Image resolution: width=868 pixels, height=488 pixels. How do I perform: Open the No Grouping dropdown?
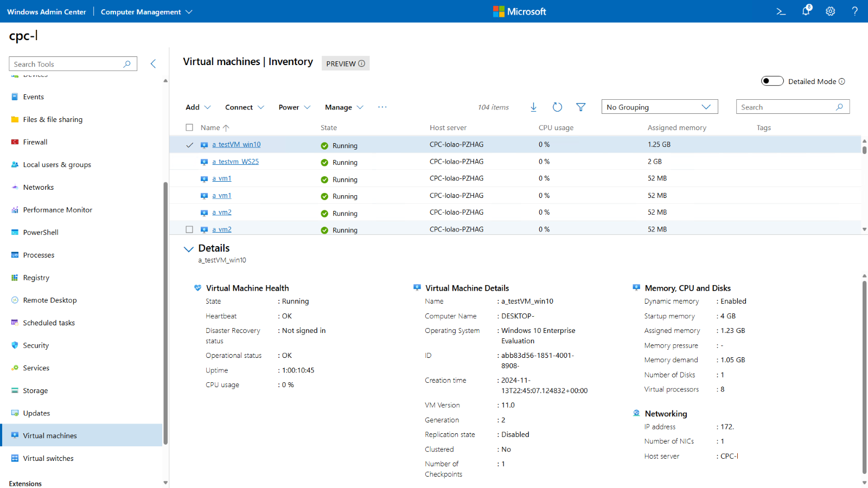tap(659, 106)
